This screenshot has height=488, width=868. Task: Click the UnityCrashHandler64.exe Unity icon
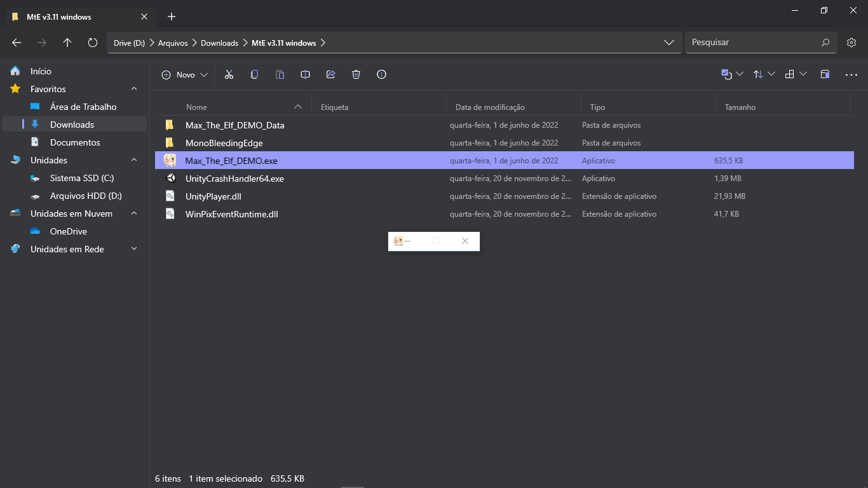[170, 179]
